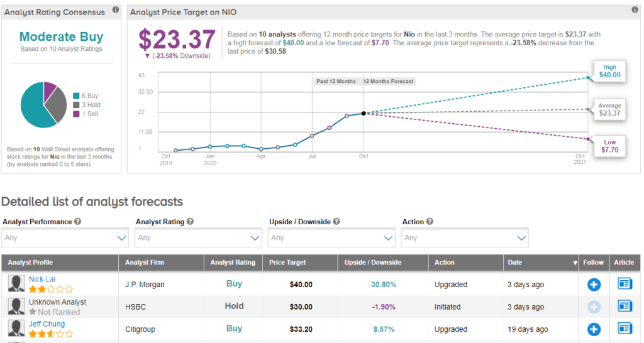Click the High $40.00 forecast label
Viewport: 644px width, 343px height.
click(x=609, y=71)
